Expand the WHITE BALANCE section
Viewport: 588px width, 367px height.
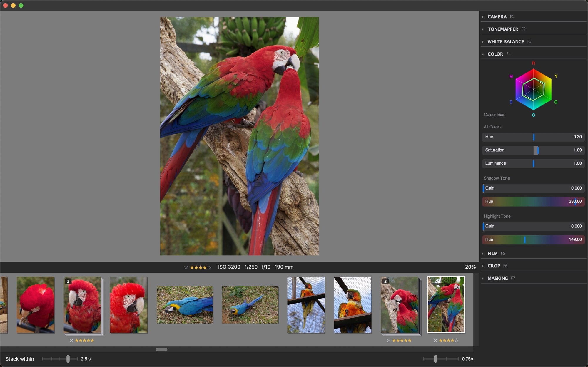[x=505, y=41]
